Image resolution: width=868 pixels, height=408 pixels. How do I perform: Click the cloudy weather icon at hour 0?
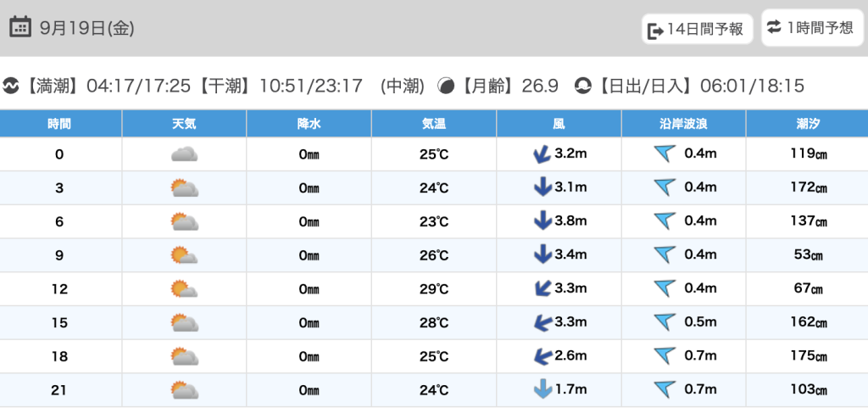point(184,154)
